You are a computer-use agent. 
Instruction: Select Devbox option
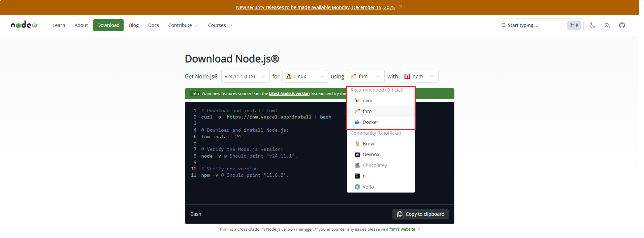381,155
